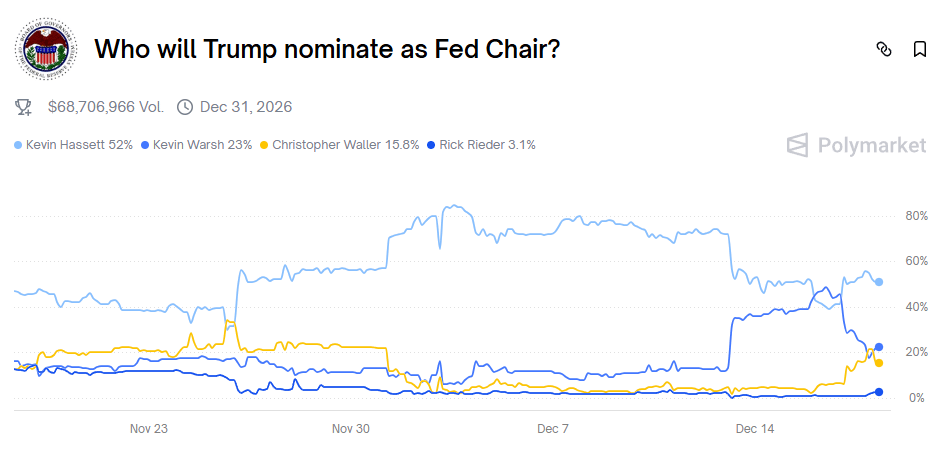Click the $68,706,966 Vol. text
The height and width of the screenshot is (450, 950).
107,107
